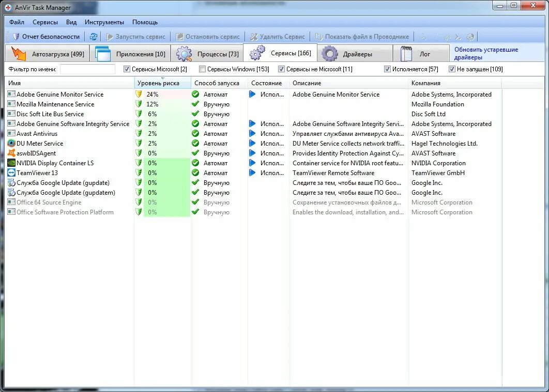Sort by the Состояние column header

(268, 83)
